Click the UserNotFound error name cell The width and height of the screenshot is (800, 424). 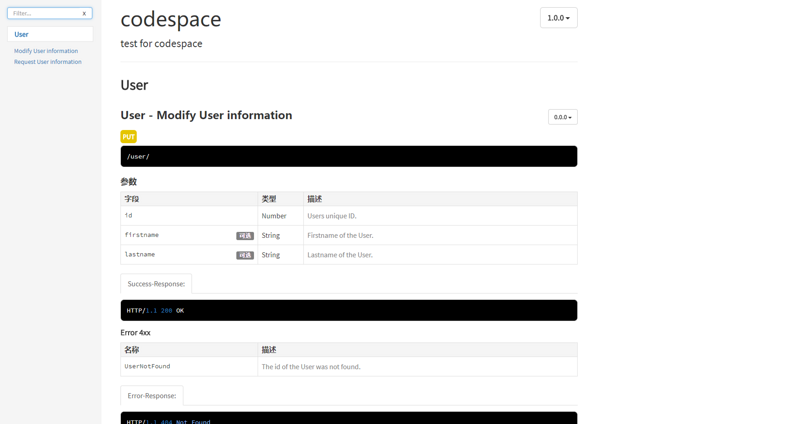click(189, 366)
